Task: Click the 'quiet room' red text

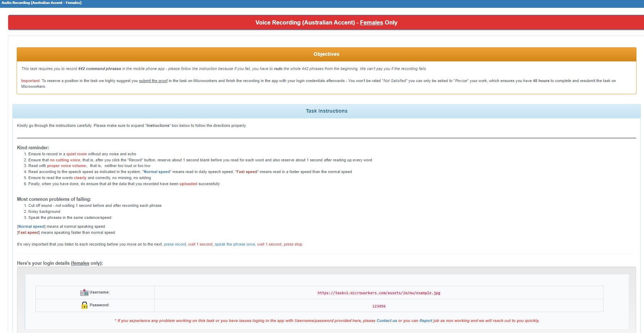Action: pos(76,154)
